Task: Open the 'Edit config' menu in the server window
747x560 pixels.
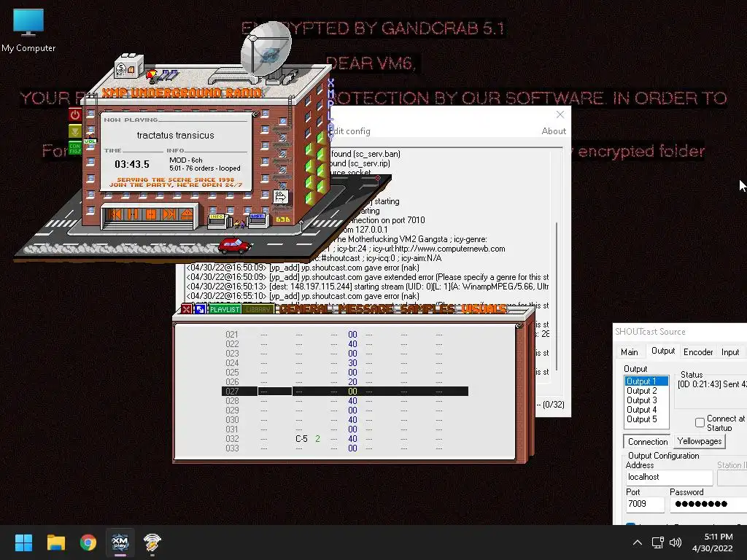Action: [351, 131]
